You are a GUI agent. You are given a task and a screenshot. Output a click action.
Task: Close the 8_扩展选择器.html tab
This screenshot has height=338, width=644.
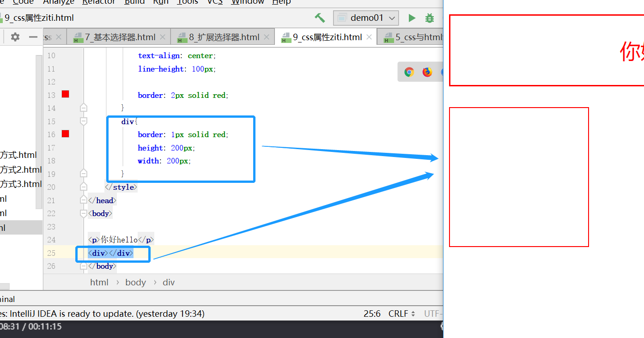click(x=267, y=37)
